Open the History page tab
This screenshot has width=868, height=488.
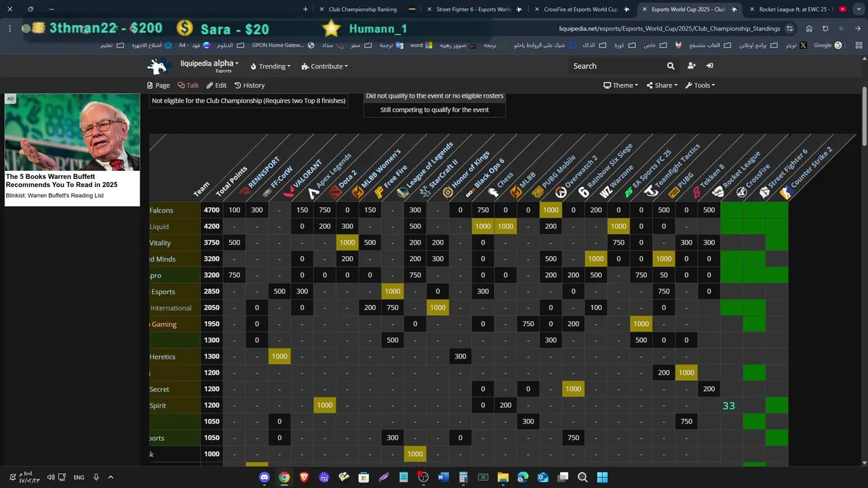coord(250,85)
